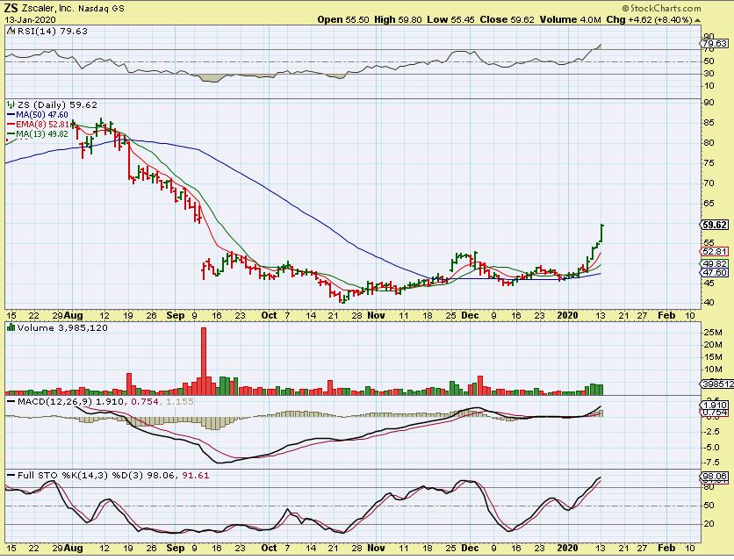Click the Nasdaq GS exchange label
This screenshot has height=560, width=734.
(x=101, y=9)
